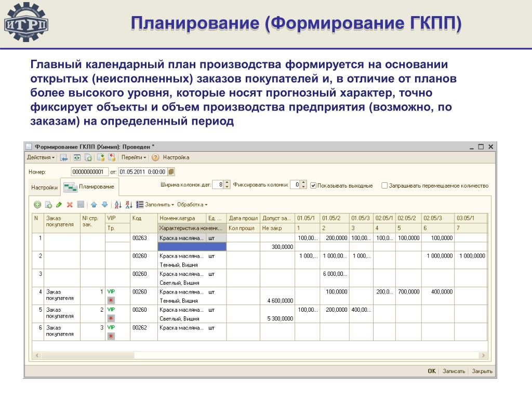
Task: Move the row up with the blue up arrow
Action: 94,205
